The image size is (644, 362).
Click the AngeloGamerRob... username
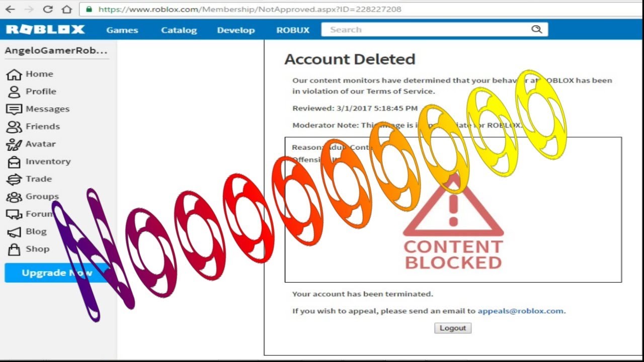[x=56, y=51]
